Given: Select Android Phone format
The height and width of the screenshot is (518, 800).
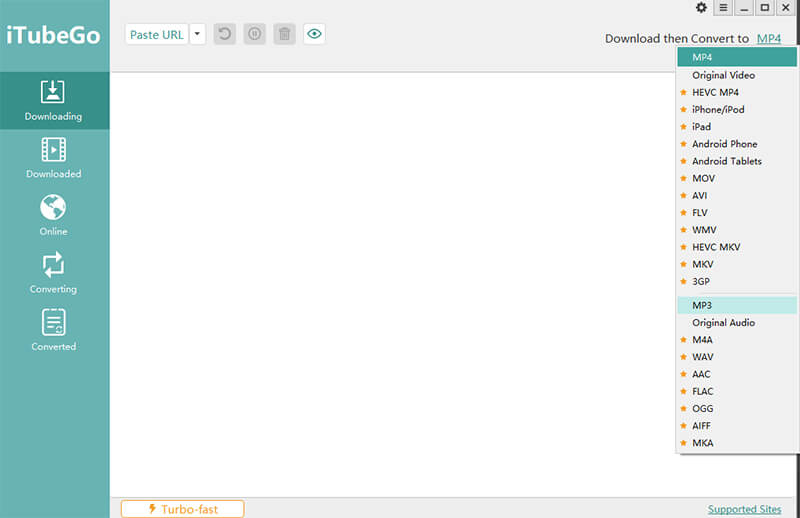Looking at the screenshot, I should click(x=737, y=144).
